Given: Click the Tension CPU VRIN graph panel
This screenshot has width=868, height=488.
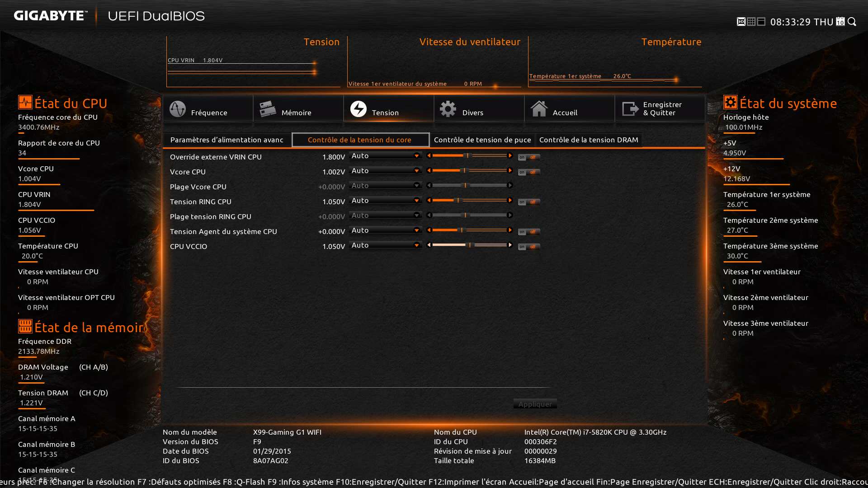Looking at the screenshot, I should (x=253, y=62).
